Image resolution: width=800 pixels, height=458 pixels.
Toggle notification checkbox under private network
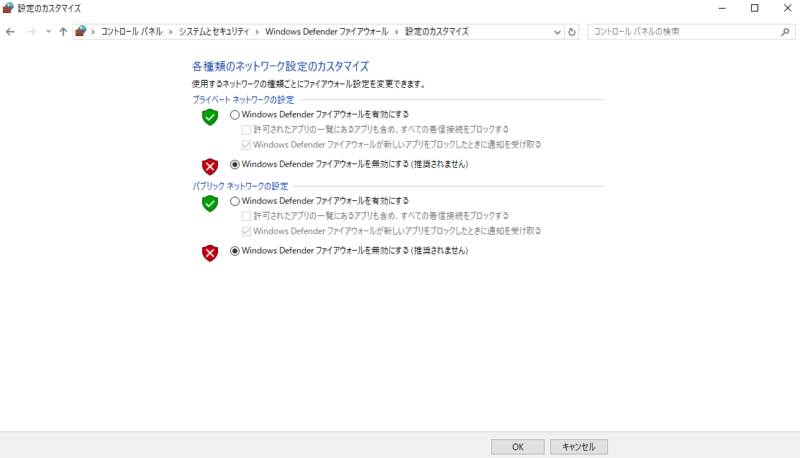coord(246,145)
